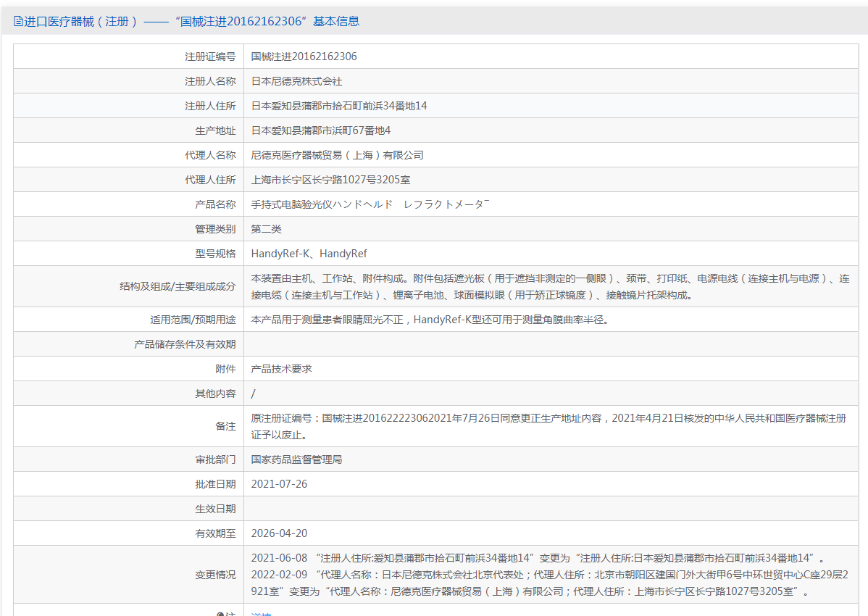Click the 管理类别 label
The image size is (868, 616).
pos(215,229)
